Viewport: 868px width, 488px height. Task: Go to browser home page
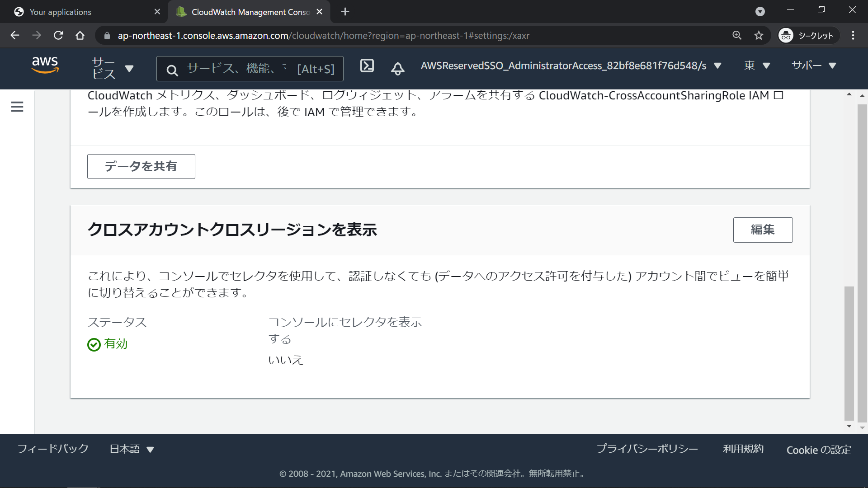[x=80, y=35]
